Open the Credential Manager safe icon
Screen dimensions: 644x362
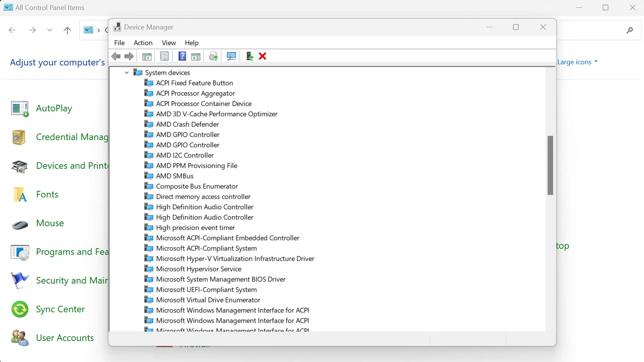(19, 137)
